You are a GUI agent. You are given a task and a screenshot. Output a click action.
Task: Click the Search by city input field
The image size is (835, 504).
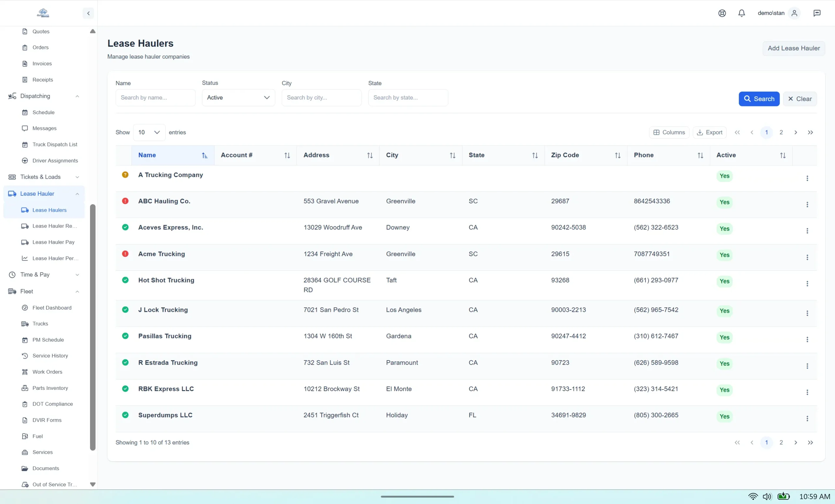tap(321, 98)
